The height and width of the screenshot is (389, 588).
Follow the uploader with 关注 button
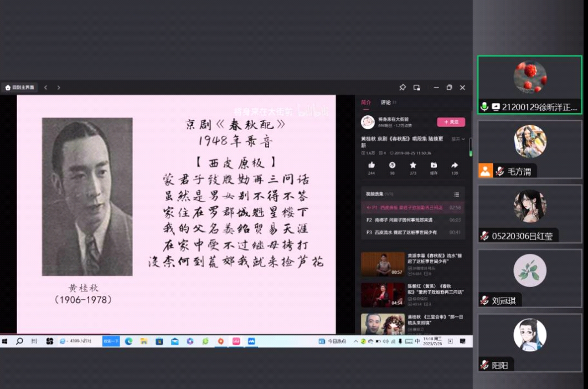[451, 122]
